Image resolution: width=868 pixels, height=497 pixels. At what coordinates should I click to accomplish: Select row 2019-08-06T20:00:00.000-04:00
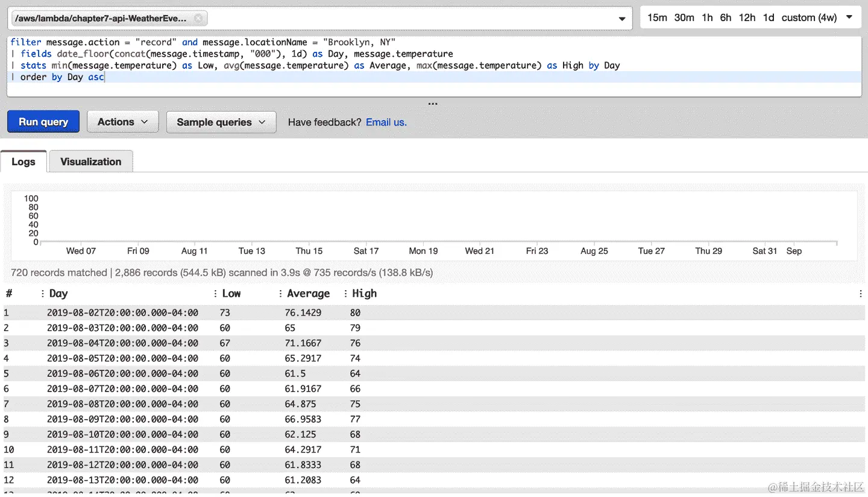coord(434,373)
